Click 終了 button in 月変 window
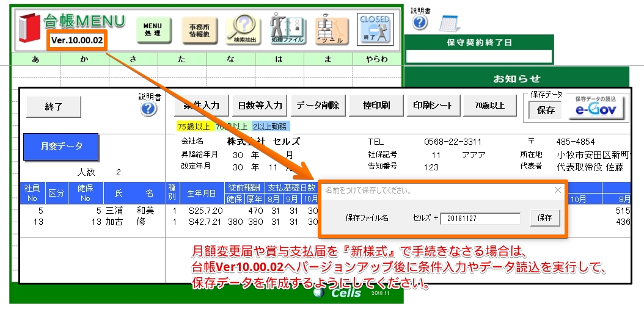This screenshot has height=334, width=644. (53, 107)
